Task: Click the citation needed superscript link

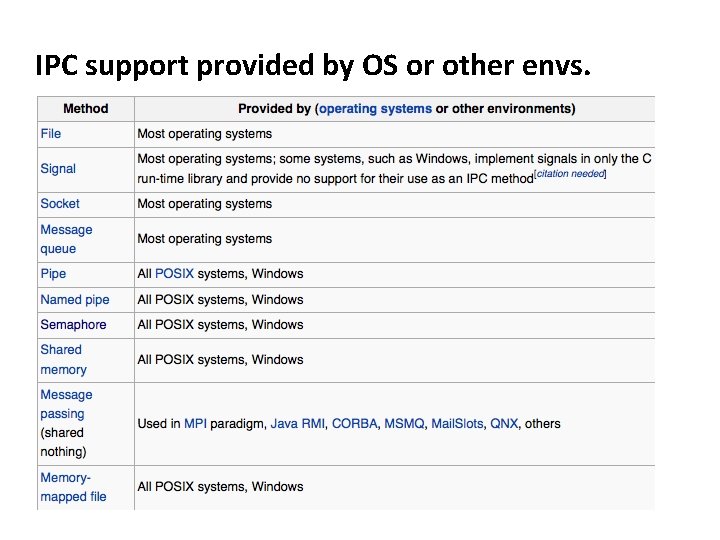Action: (x=570, y=174)
